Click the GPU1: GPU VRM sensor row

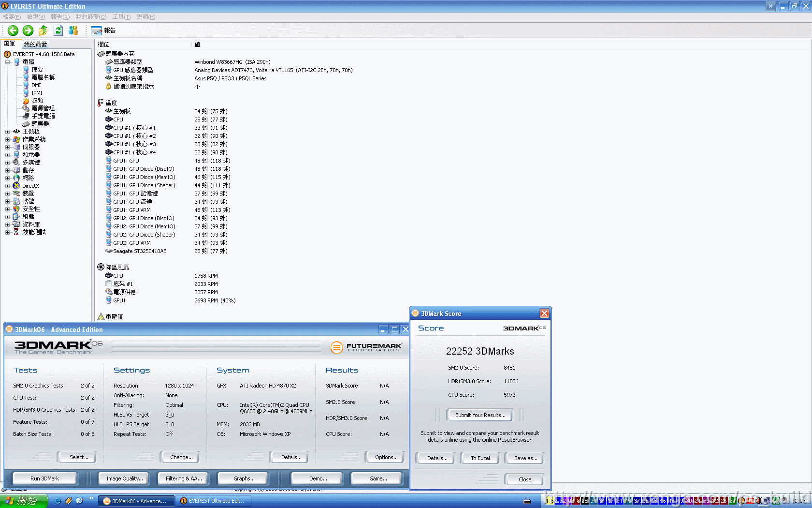click(168, 210)
